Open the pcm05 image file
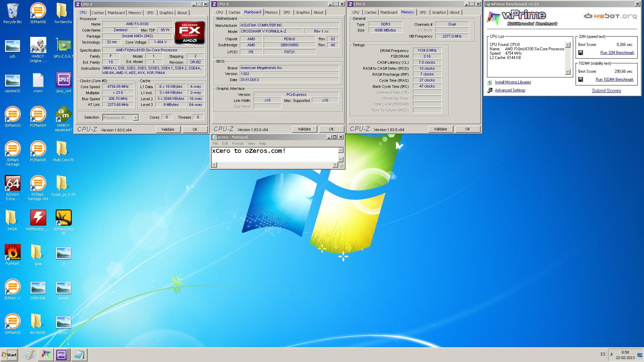This screenshot has height=362, width=644. point(63,290)
